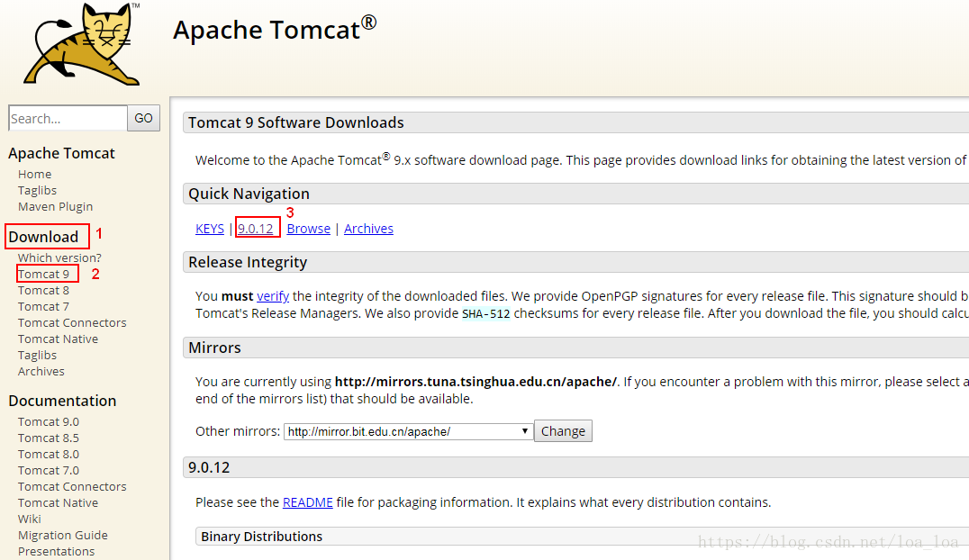This screenshot has width=969, height=560.
Task: Expand the Other mirrors dropdown
Action: click(x=409, y=431)
